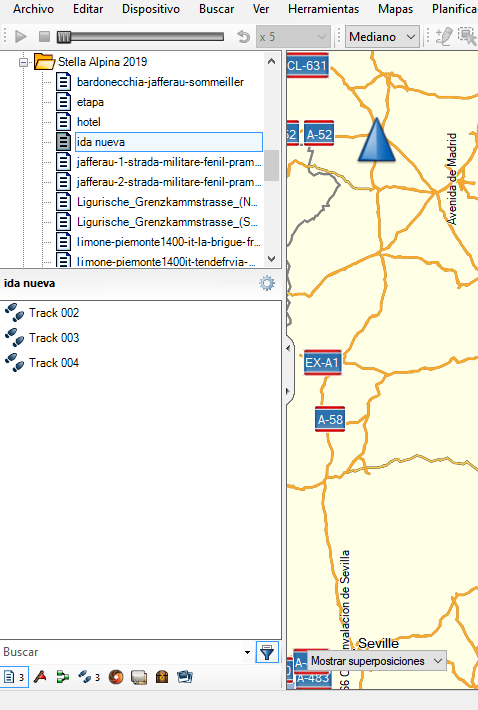
Task: Click the Track 003 footprints icon
Action: pos(14,338)
